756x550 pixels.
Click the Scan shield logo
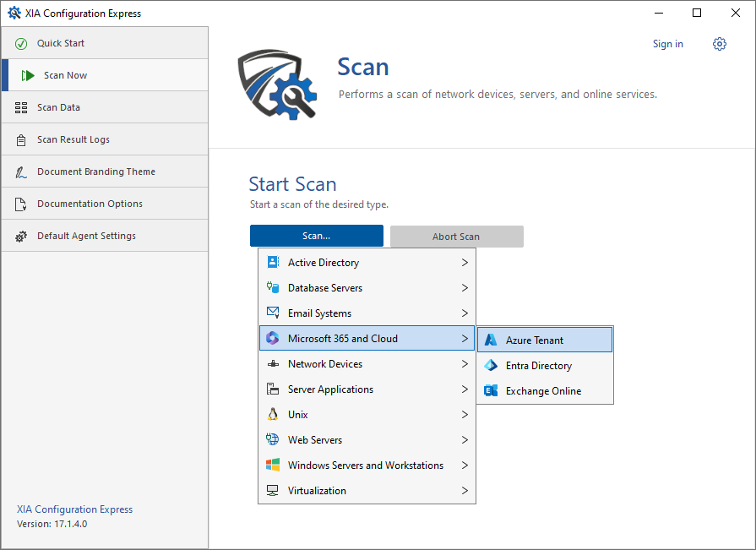pos(277,84)
